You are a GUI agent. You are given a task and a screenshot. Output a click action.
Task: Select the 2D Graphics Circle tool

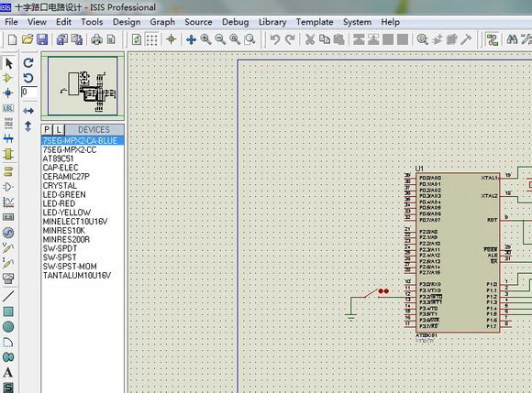tap(8, 327)
